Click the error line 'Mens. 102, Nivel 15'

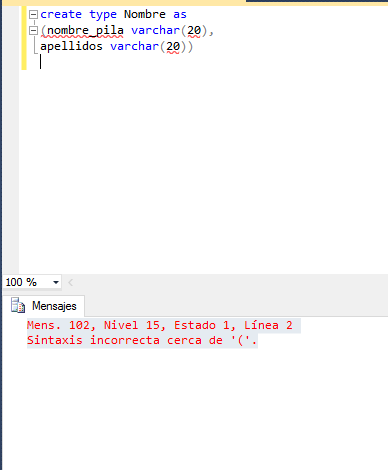[x=160, y=325]
